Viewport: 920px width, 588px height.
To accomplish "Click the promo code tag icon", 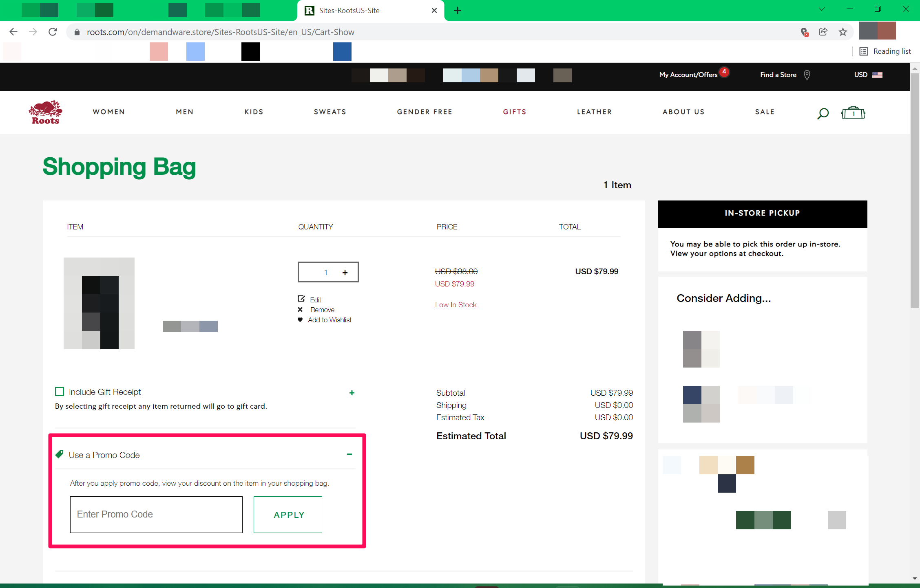I will 60,454.
